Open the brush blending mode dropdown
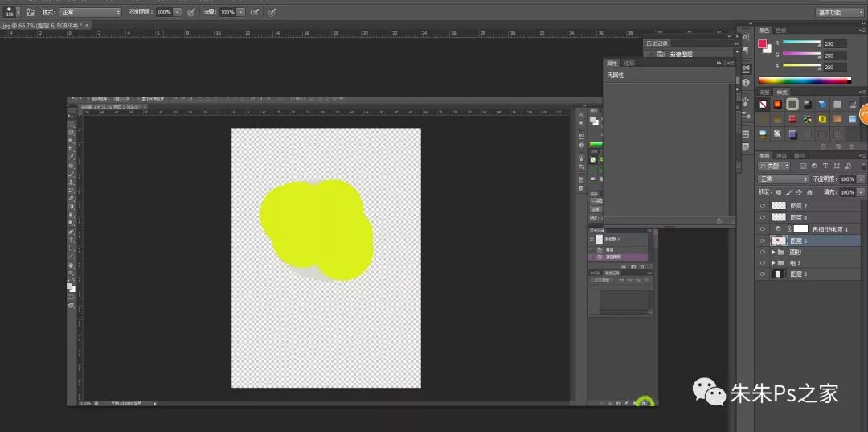This screenshot has height=432, width=868. tap(90, 13)
